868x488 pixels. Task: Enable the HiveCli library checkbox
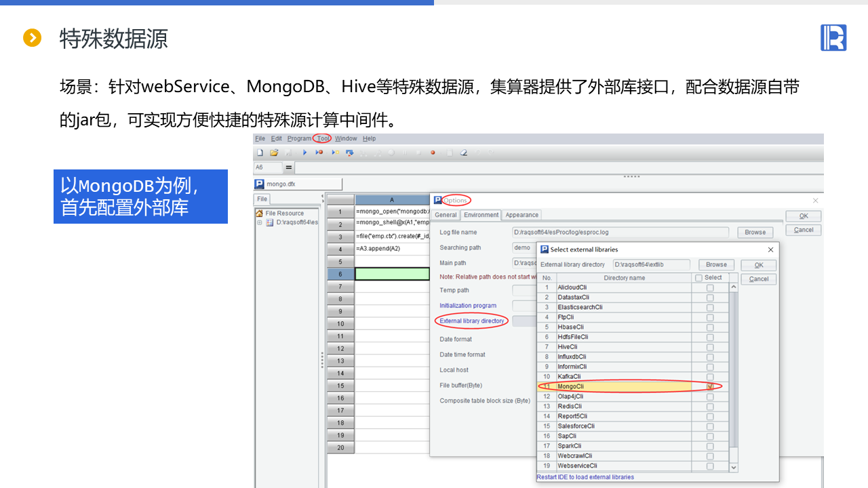coord(710,346)
